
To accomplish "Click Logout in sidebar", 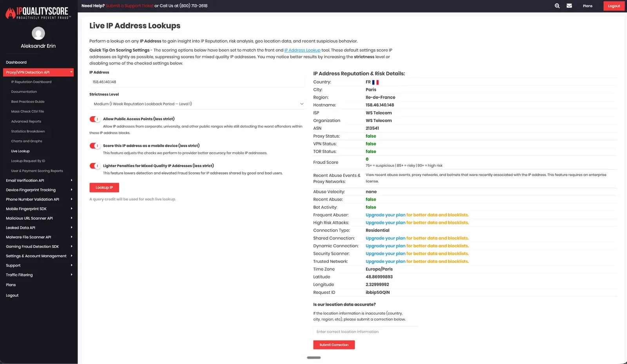I will coord(12,296).
